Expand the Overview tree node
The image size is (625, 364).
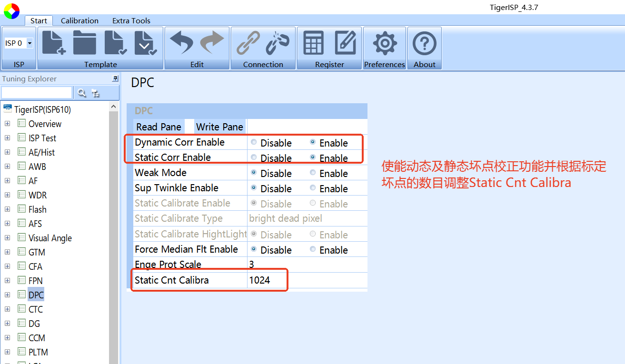7,124
